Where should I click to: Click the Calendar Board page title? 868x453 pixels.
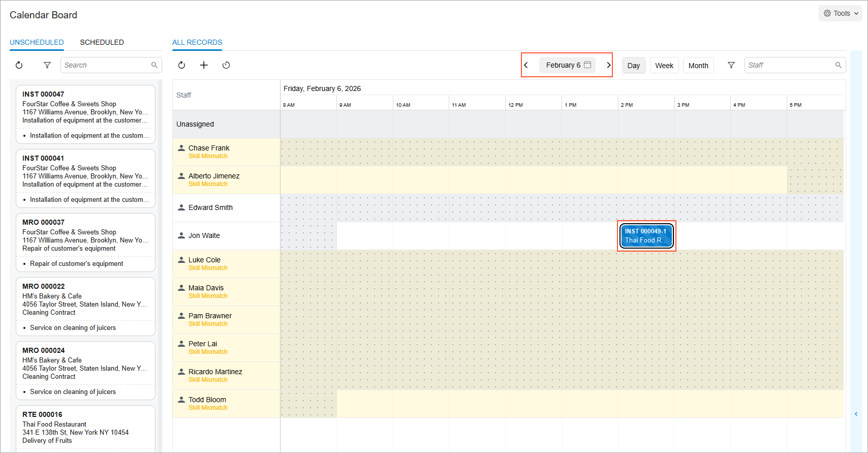pos(43,15)
